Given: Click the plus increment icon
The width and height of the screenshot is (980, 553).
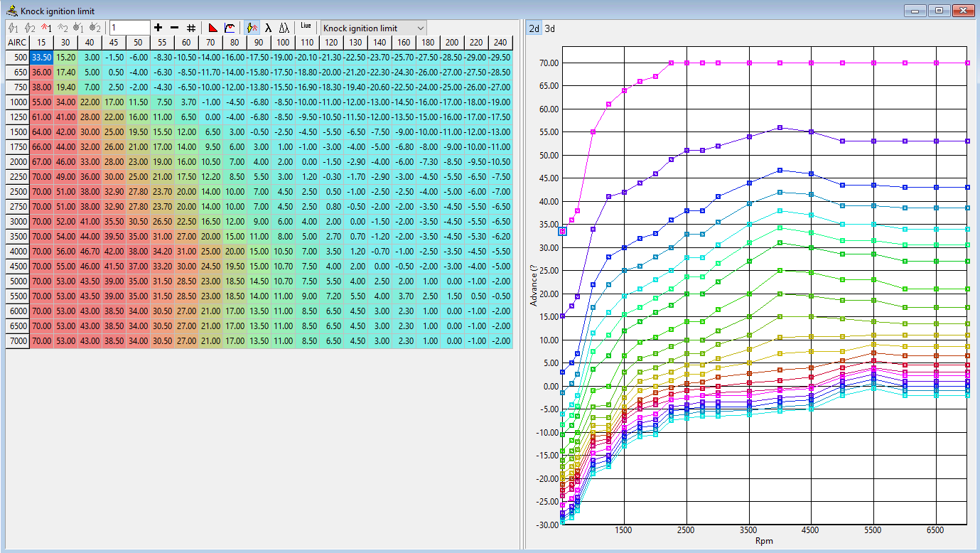Looking at the screenshot, I should (158, 28).
